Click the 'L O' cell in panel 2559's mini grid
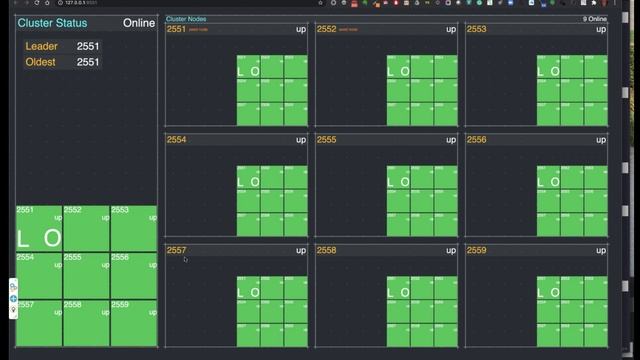The image size is (640, 360). coord(548,288)
